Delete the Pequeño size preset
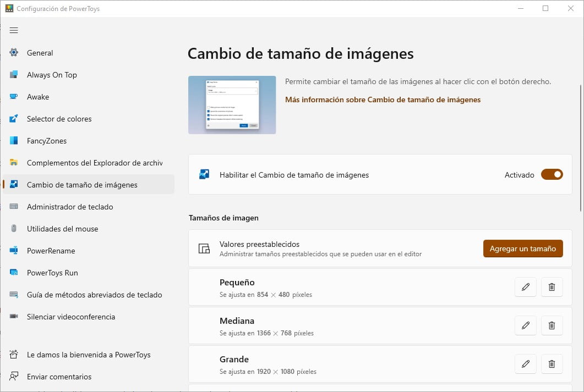 click(x=552, y=287)
